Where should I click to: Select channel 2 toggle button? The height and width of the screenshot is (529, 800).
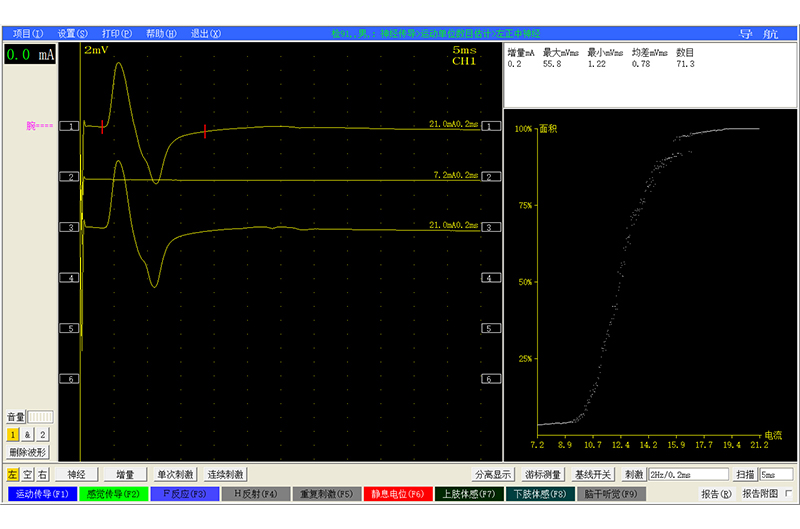point(42,435)
